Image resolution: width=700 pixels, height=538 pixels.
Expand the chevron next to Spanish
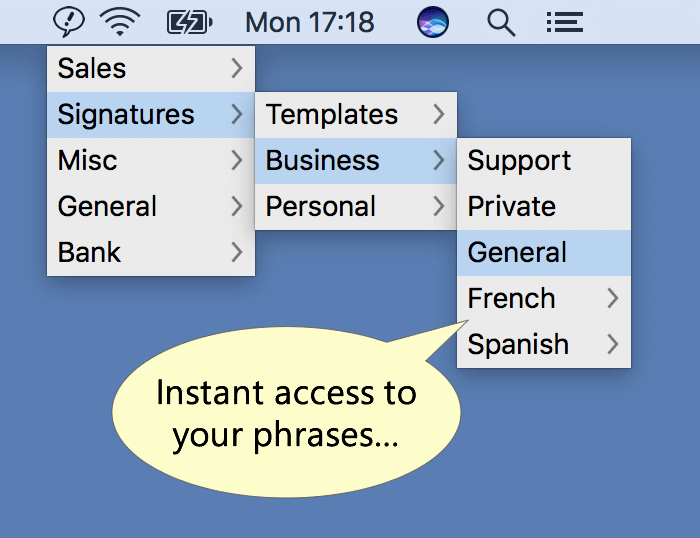pyautogui.click(x=613, y=345)
